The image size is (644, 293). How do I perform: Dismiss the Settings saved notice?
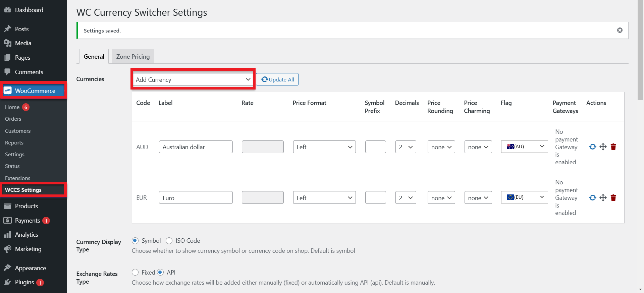point(620,30)
